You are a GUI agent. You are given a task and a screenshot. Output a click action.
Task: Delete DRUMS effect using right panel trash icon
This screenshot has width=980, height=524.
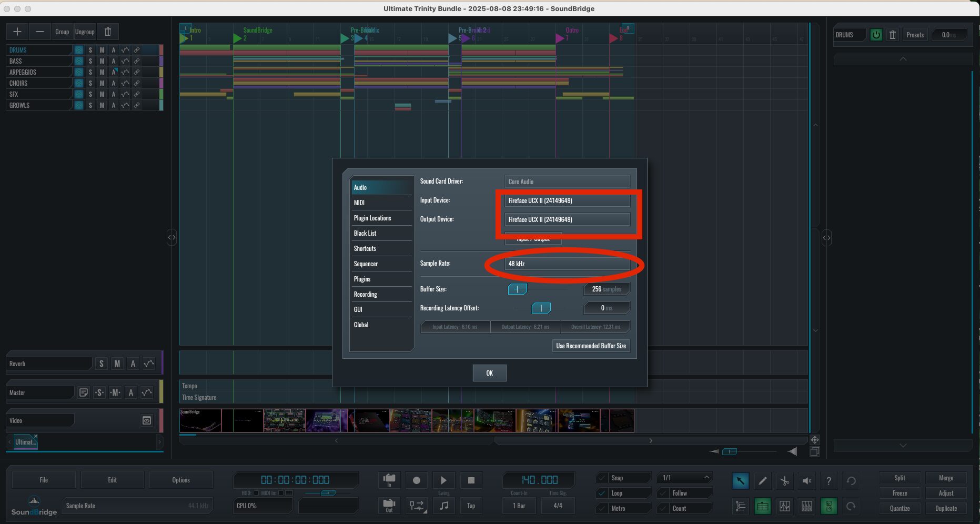(x=893, y=35)
